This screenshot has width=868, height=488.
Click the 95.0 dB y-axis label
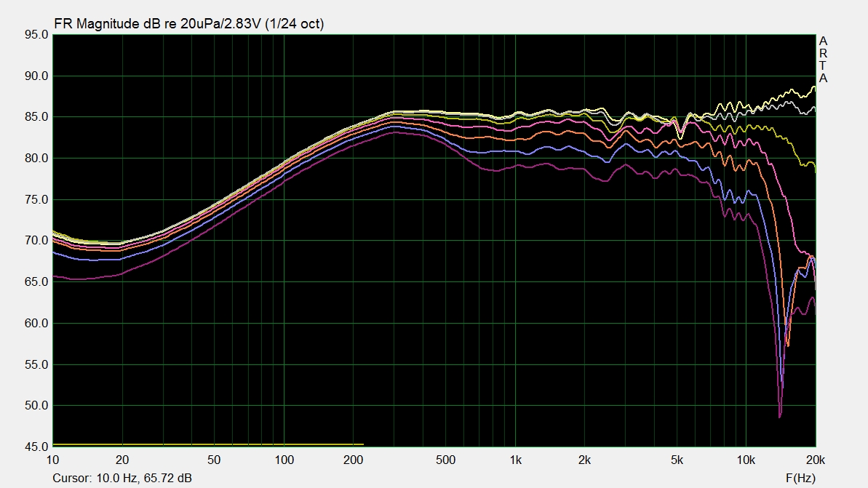coord(35,35)
